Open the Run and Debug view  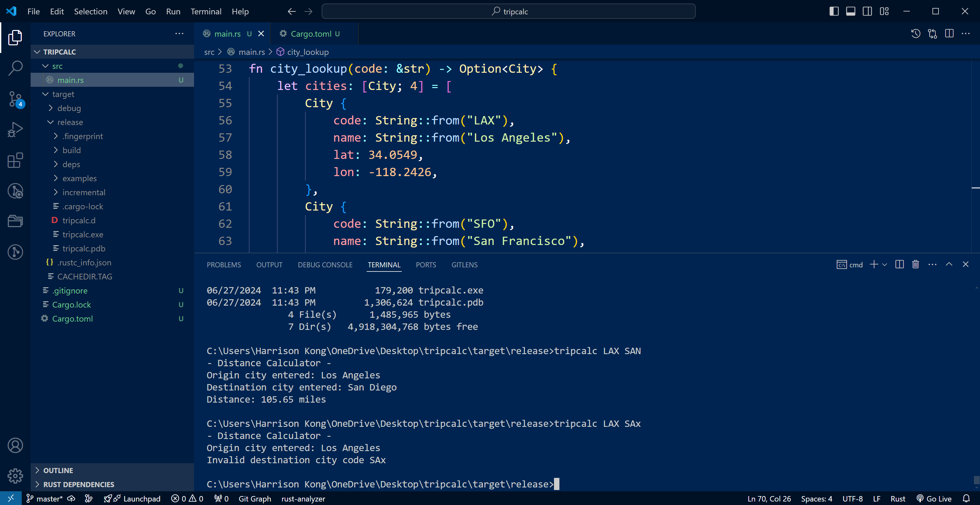click(x=15, y=130)
